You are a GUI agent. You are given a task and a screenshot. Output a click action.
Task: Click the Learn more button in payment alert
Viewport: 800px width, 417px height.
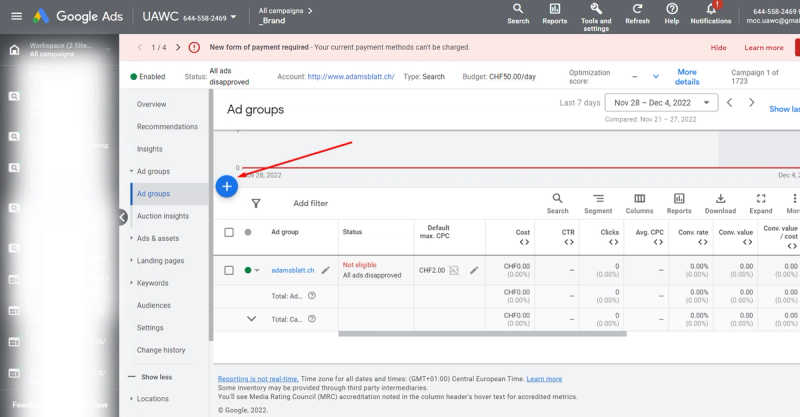coord(764,47)
